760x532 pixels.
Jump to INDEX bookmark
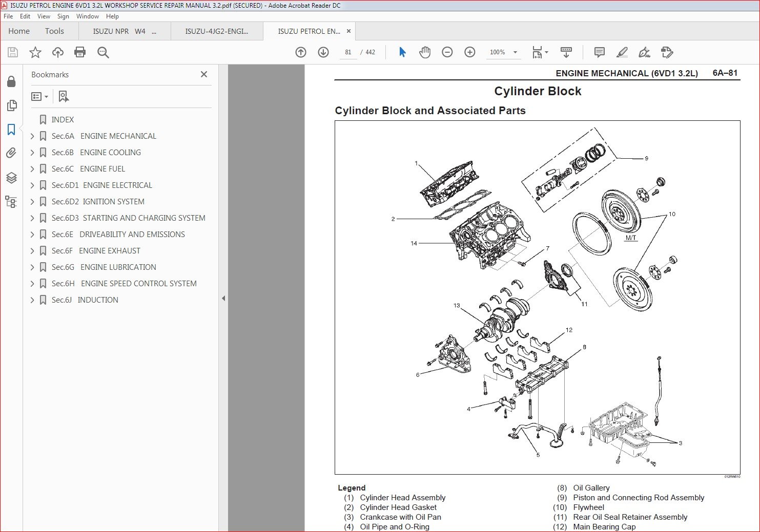pyautogui.click(x=63, y=120)
